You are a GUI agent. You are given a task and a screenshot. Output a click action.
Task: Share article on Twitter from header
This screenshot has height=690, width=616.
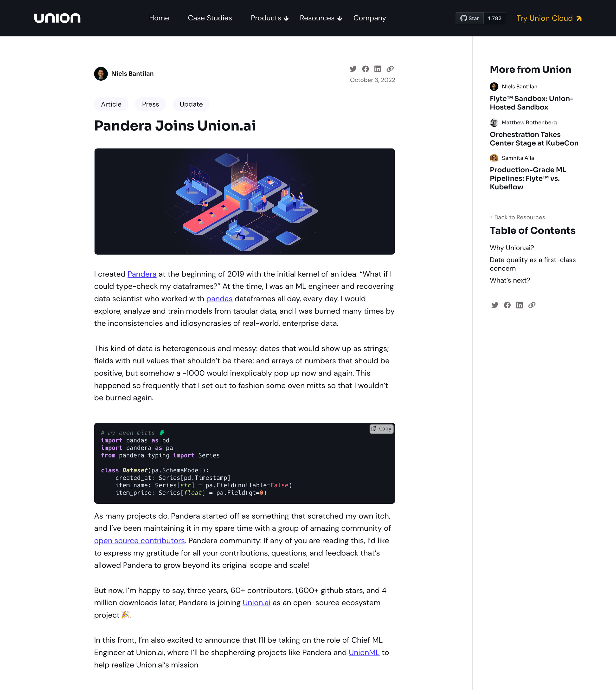pyautogui.click(x=353, y=69)
